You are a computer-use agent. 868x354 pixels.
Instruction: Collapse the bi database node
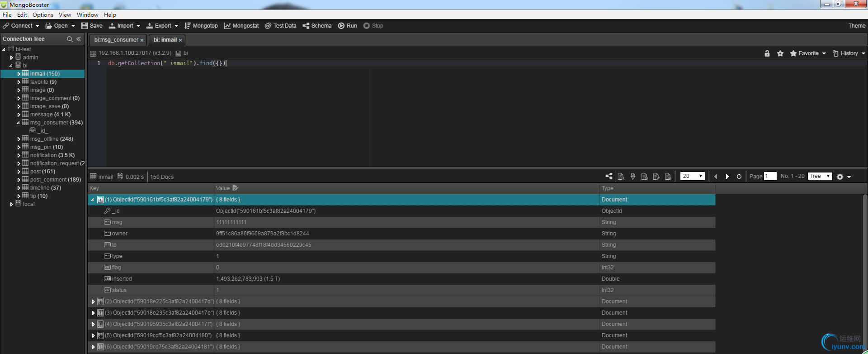click(11, 66)
